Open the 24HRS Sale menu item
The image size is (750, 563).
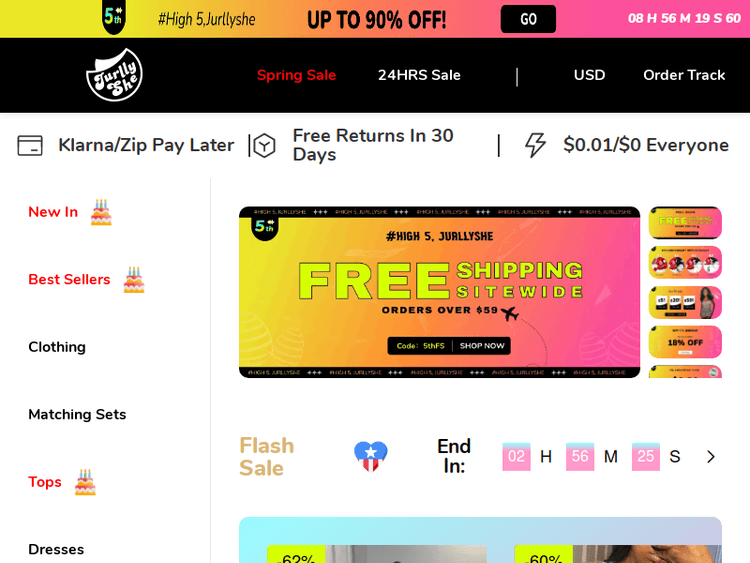419,75
